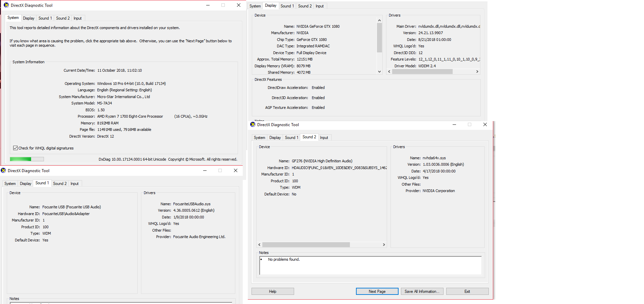Click GF276 (NVIDIA High Definition Audio) name

click(322, 161)
